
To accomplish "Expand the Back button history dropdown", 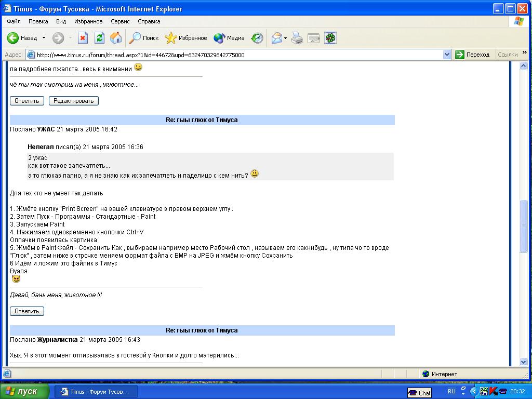I will click(44, 38).
